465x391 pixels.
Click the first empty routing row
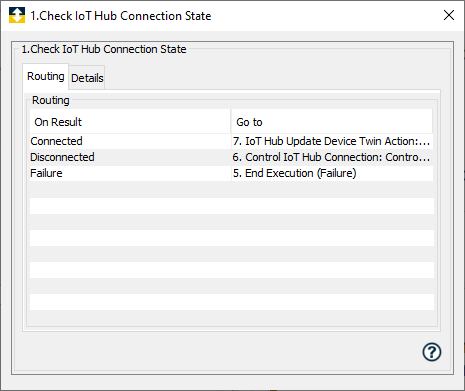click(232, 190)
